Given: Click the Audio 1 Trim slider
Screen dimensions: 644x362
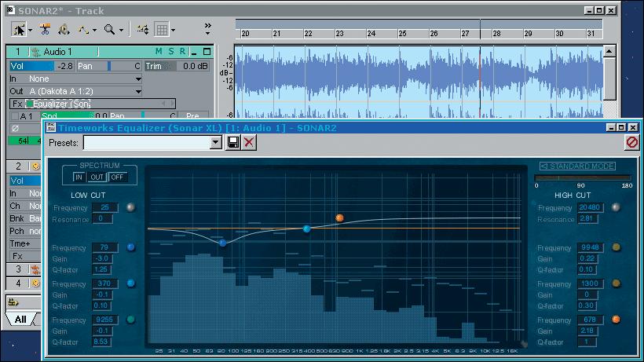Looking at the screenshot, I should pyautogui.click(x=177, y=66).
